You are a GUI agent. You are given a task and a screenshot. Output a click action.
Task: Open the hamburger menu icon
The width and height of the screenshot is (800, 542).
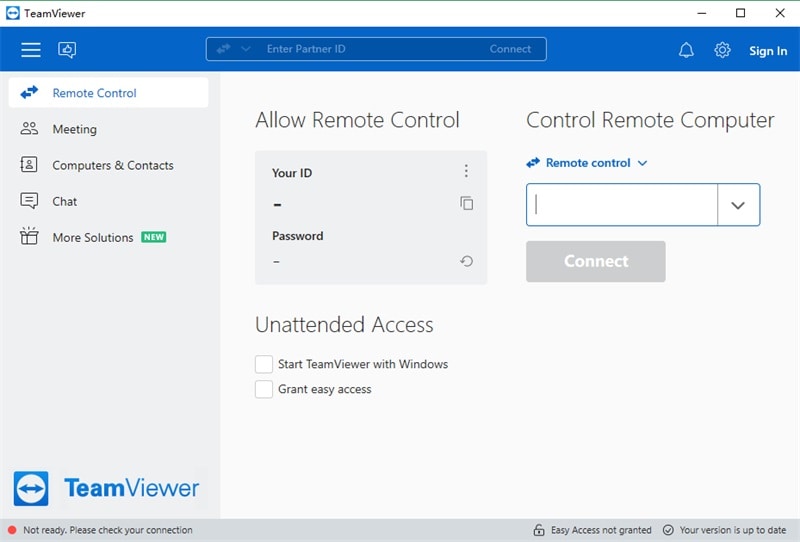31,50
